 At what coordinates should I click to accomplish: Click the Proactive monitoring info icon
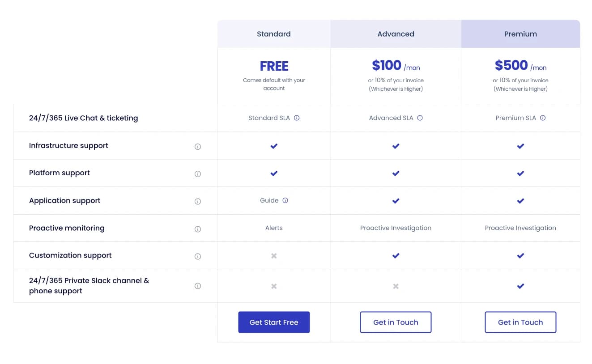(198, 229)
